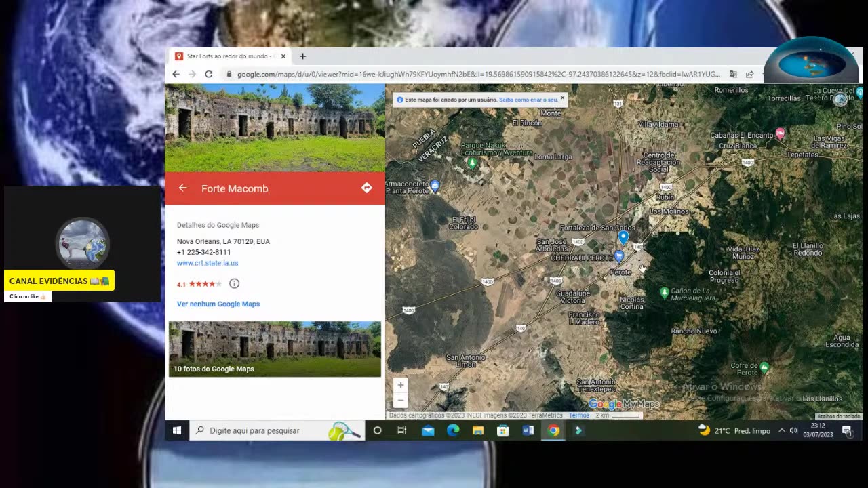The height and width of the screenshot is (488, 868).
Task: Click Cabañas El Encanto lodging marker
Action: pos(781,134)
